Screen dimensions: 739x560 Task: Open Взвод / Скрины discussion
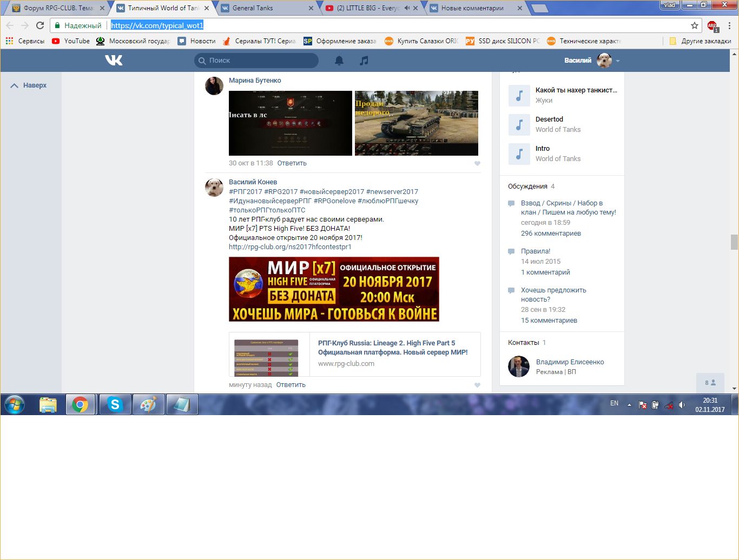pyautogui.click(x=568, y=208)
